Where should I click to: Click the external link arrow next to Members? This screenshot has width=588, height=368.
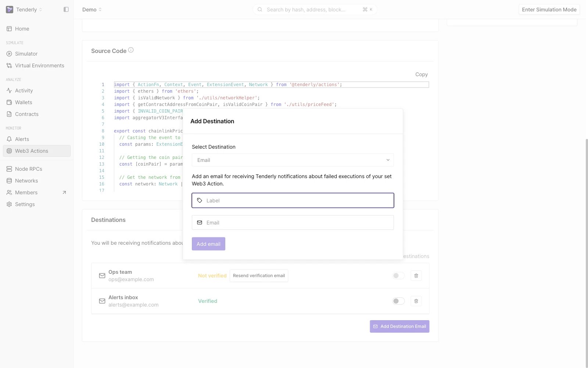pos(64,192)
